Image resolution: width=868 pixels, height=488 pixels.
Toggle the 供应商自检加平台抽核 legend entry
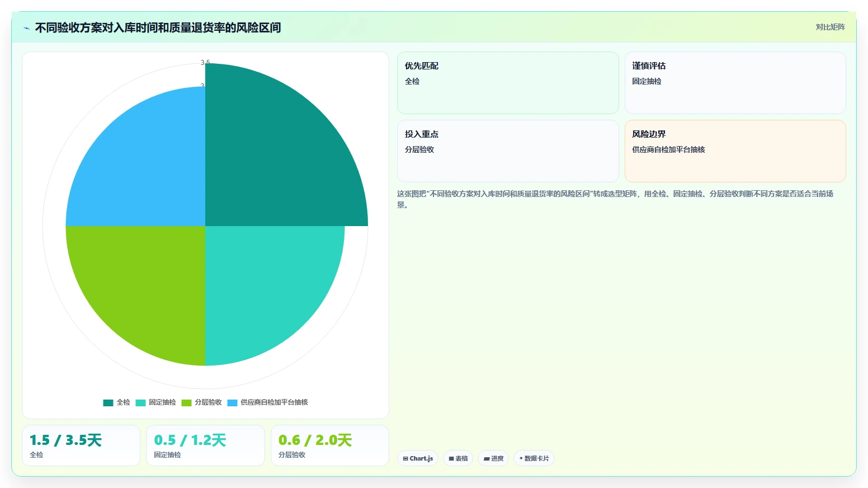pos(267,402)
